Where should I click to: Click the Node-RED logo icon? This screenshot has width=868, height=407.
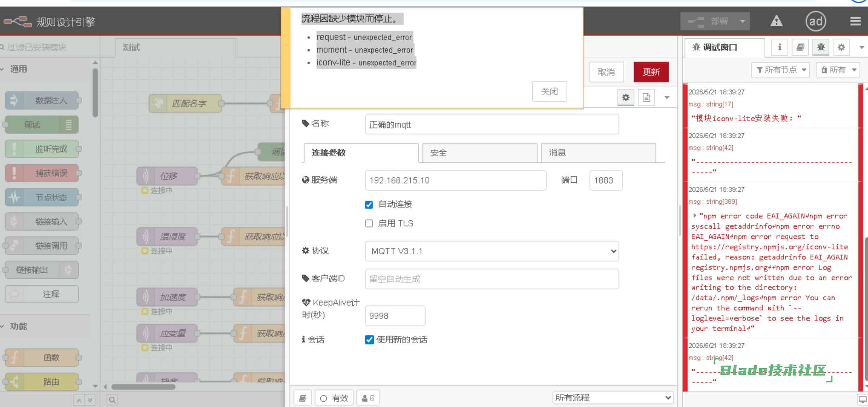[x=17, y=21]
